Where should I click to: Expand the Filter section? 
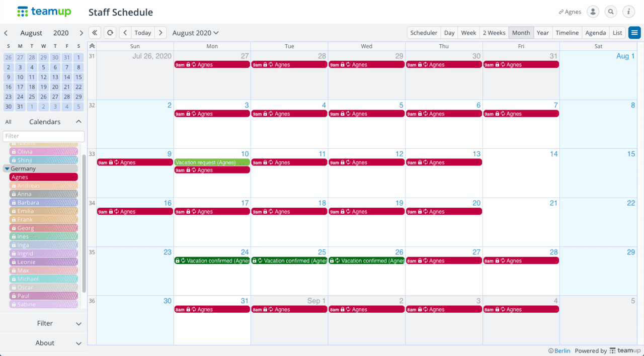click(x=44, y=323)
